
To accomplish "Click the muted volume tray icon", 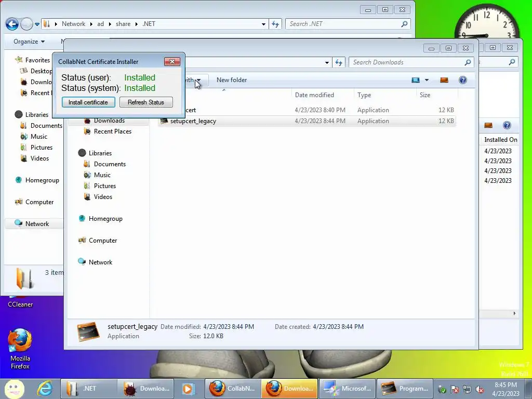I will (x=480, y=390).
